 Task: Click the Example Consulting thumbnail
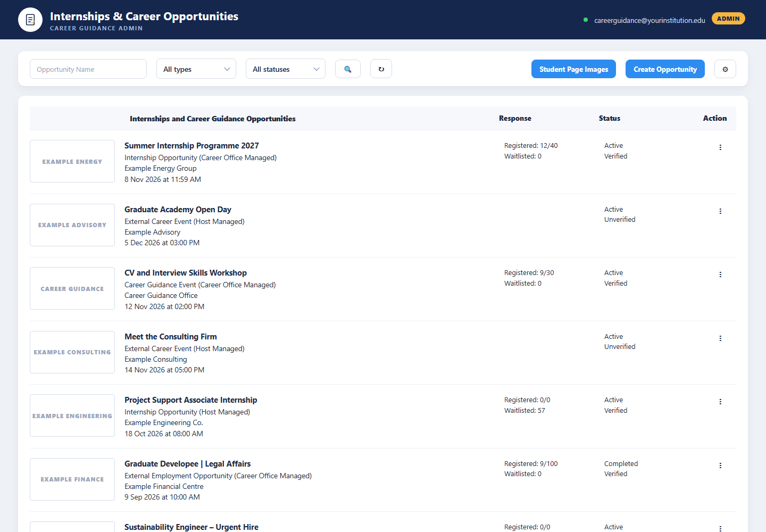click(x=72, y=352)
